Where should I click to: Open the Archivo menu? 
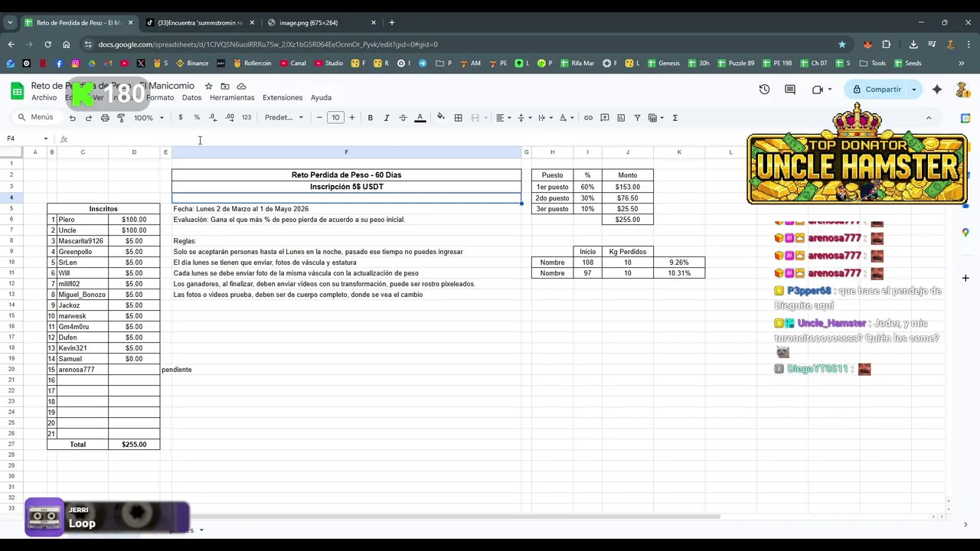coord(44,98)
